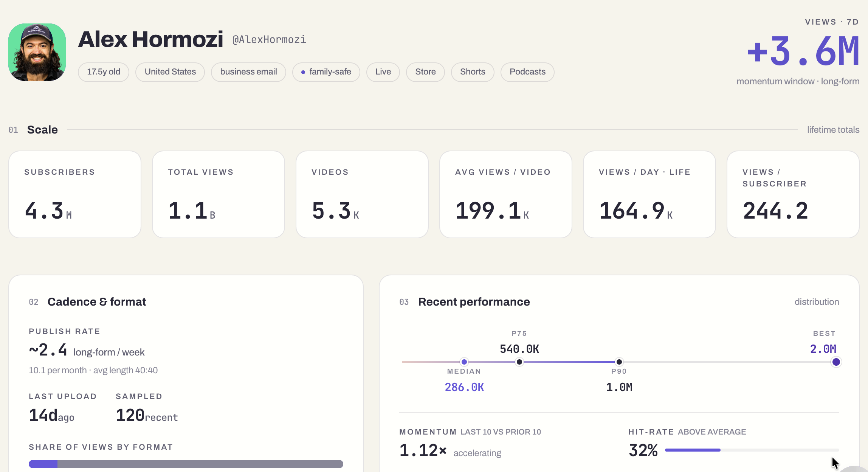Click the 1.0M P90 value
This screenshot has height=472, width=868.
pos(619,387)
